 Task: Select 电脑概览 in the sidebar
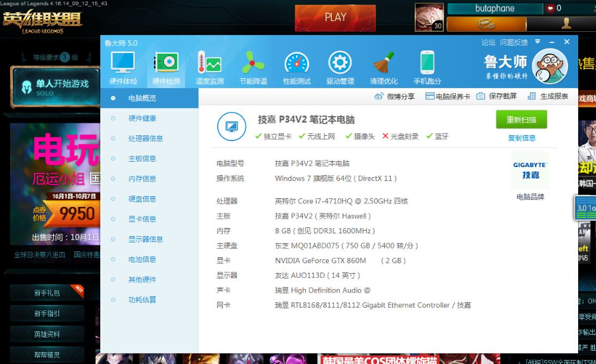tap(149, 98)
